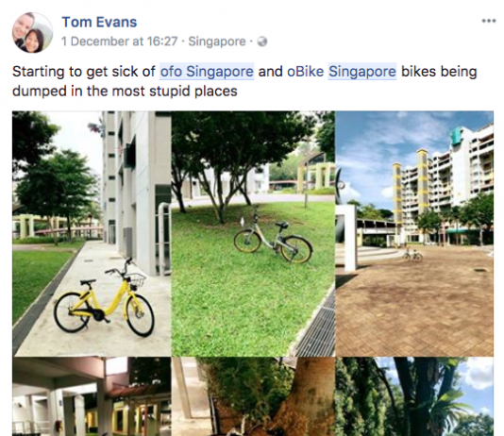The width and height of the screenshot is (504, 436).
Task: Open the tree trunk photo in bottom row
Action: click(253, 396)
